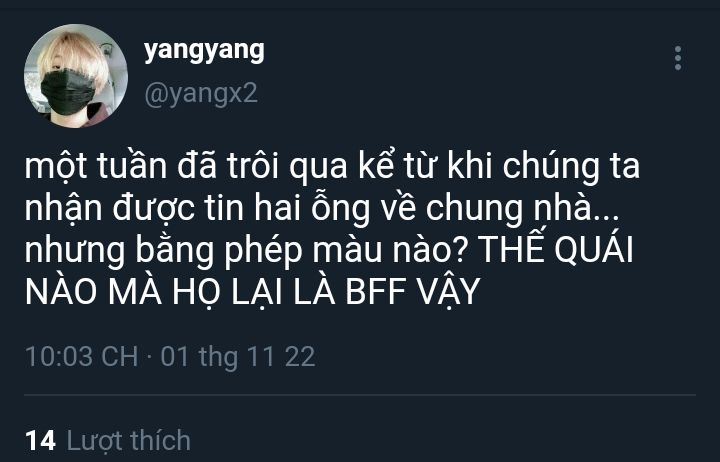View the 14 Lượt thích likes list
Image resolution: width=720 pixels, height=462 pixels.
108,440
